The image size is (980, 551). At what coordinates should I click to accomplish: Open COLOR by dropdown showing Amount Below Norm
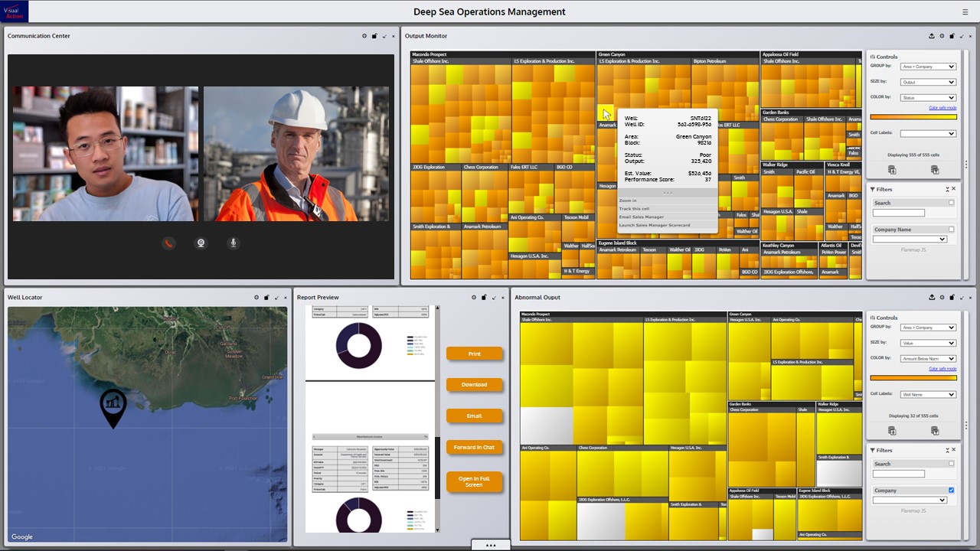coord(929,358)
